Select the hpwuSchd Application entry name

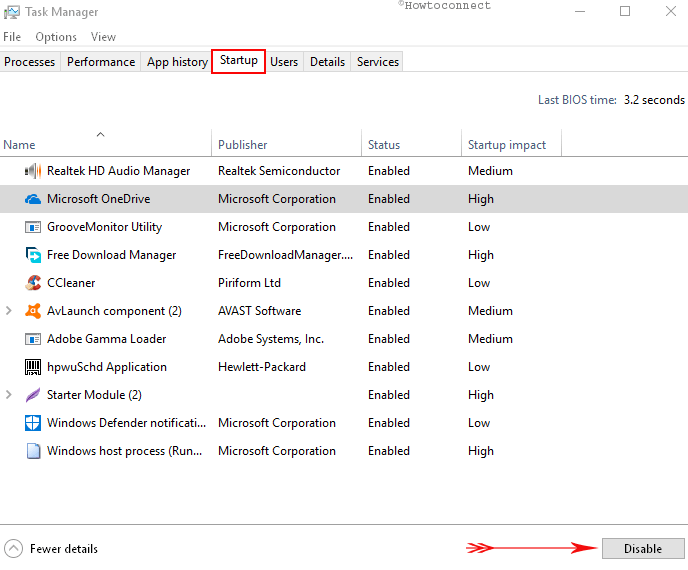[107, 367]
